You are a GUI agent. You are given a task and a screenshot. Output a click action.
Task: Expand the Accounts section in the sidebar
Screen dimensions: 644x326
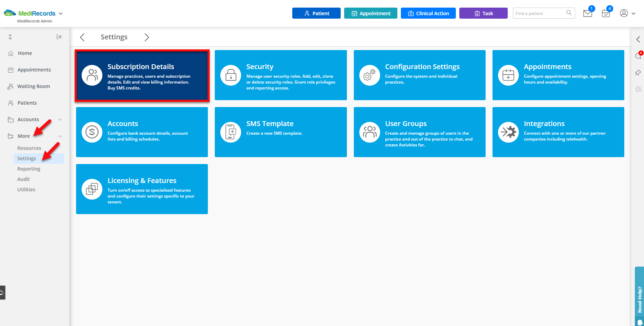(x=60, y=119)
